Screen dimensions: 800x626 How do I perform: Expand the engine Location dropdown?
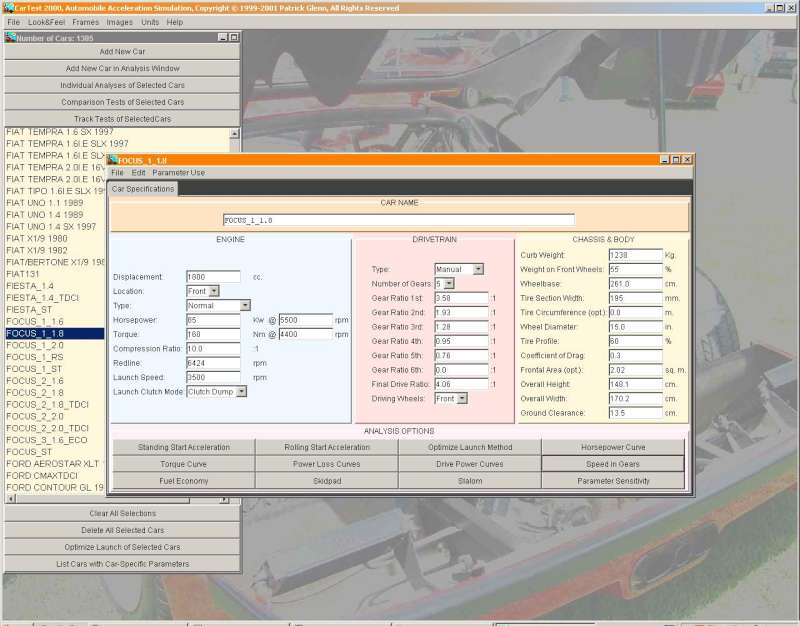pos(212,291)
